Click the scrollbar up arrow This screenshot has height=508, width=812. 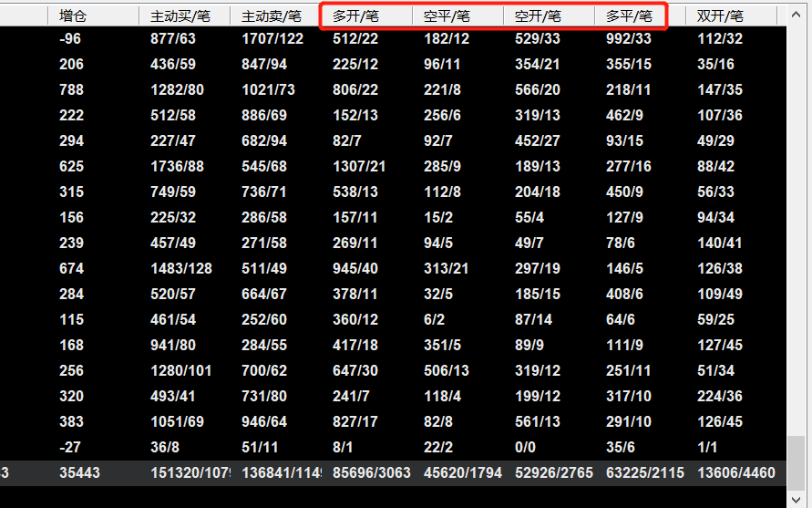pyautogui.click(x=796, y=15)
